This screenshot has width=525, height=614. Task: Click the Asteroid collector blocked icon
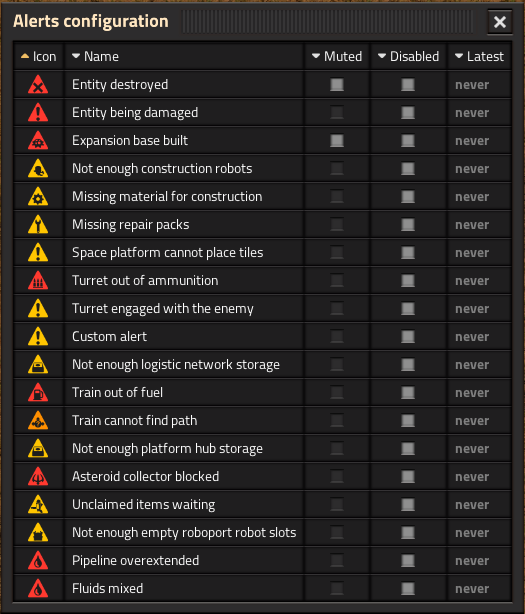pyautogui.click(x=38, y=477)
